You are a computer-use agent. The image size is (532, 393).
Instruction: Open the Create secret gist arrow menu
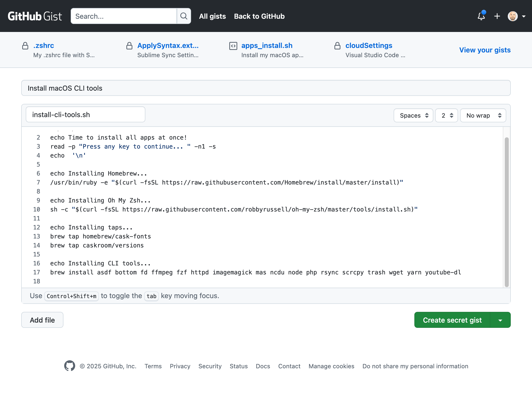(500, 320)
